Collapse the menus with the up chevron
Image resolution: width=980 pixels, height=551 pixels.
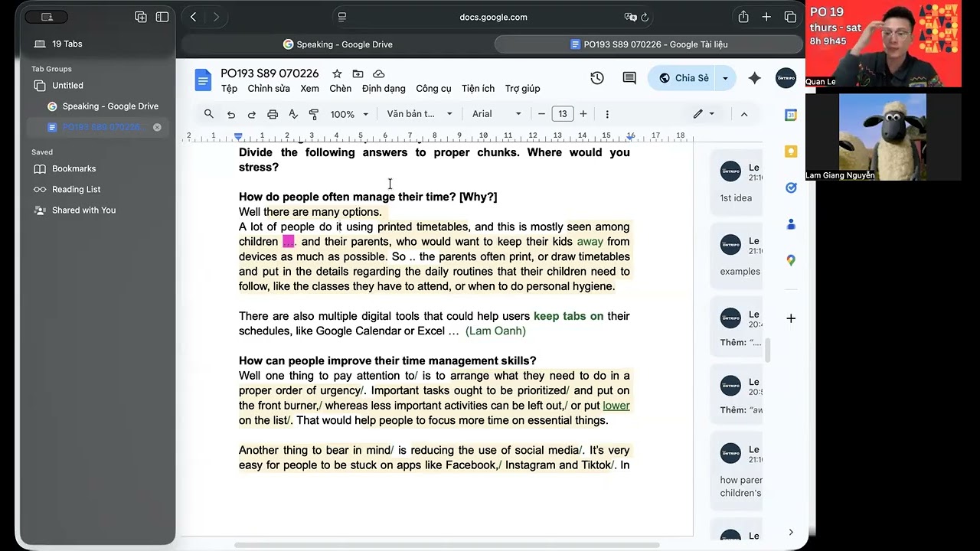pyautogui.click(x=743, y=114)
